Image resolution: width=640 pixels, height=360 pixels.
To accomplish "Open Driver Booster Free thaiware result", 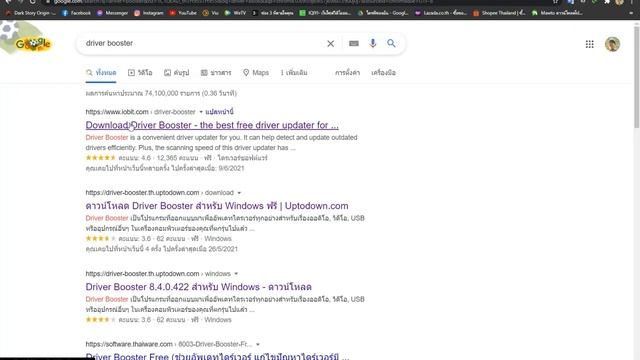I will [x=217, y=356].
